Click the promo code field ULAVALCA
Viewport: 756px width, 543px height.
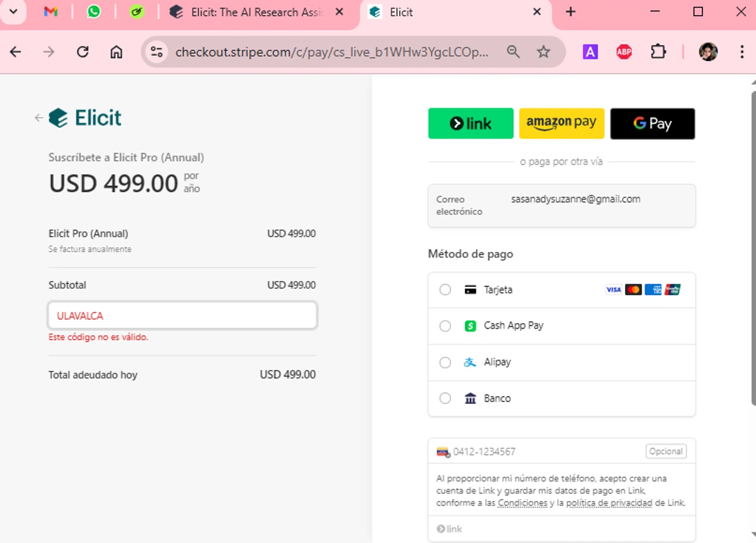point(182,315)
